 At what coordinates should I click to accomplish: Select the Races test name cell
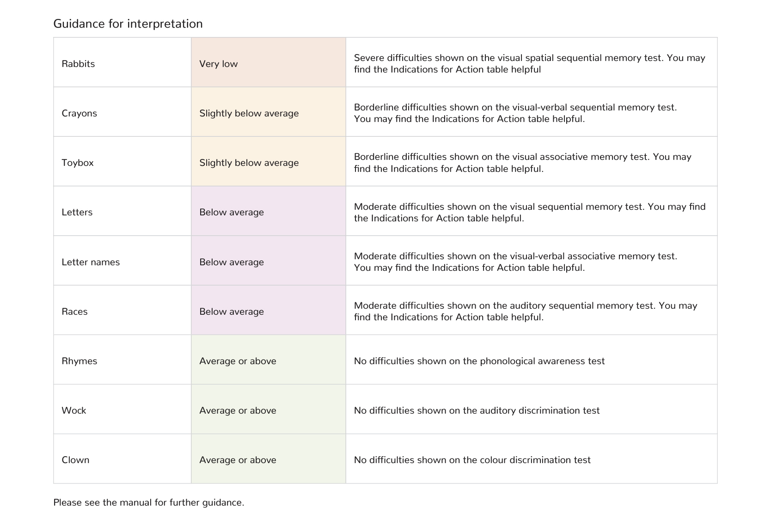click(x=122, y=310)
